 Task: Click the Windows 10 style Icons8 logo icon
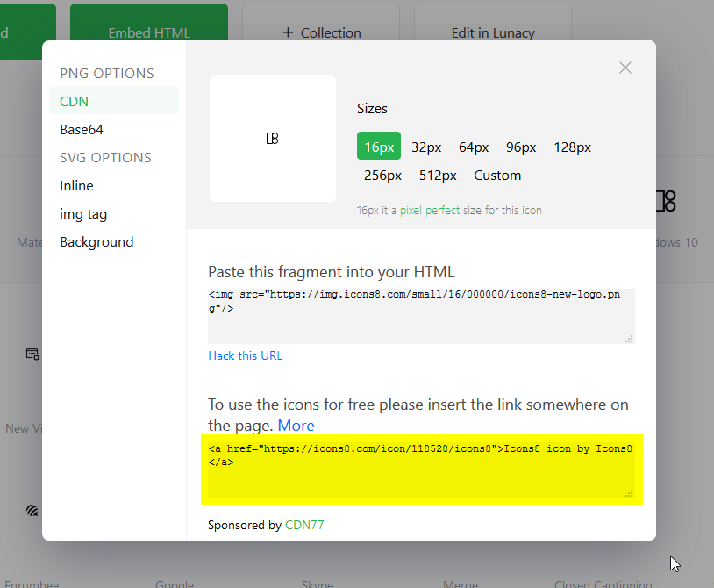(x=666, y=201)
